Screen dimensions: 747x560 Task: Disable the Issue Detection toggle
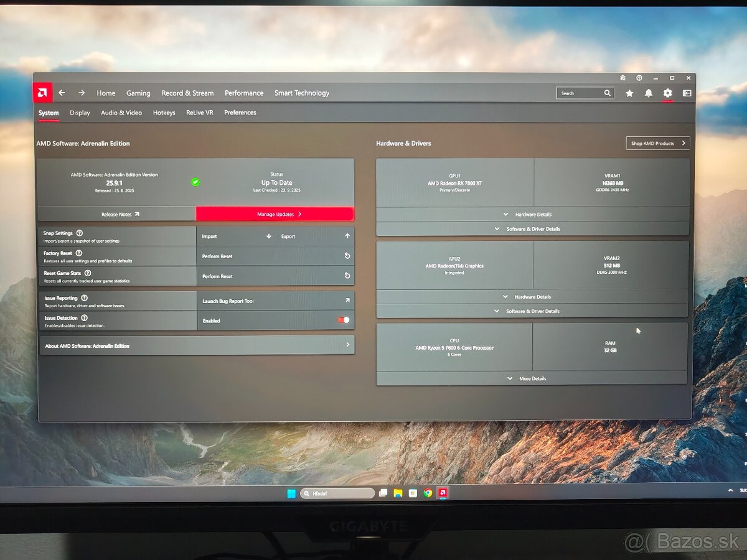click(x=343, y=320)
